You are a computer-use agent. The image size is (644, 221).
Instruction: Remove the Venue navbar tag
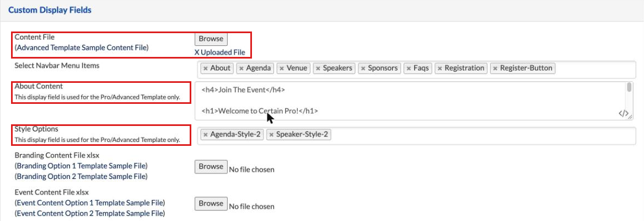coord(282,69)
